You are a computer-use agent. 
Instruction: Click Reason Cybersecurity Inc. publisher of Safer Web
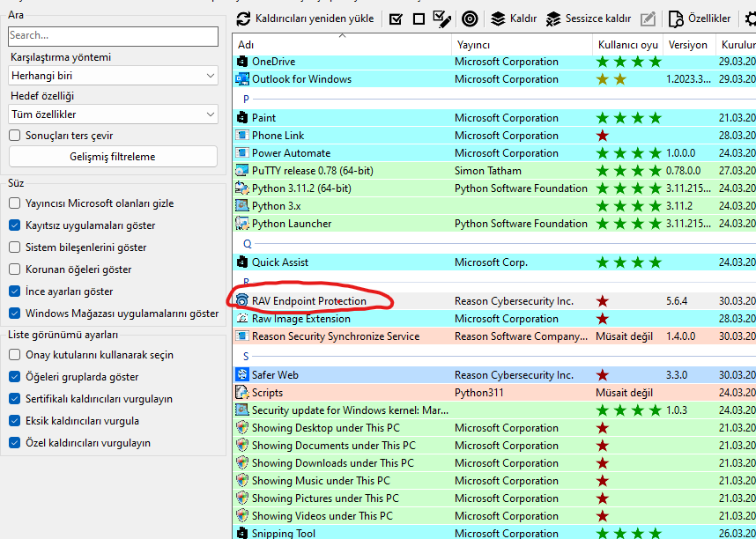pyautogui.click(x=514, y=375)
